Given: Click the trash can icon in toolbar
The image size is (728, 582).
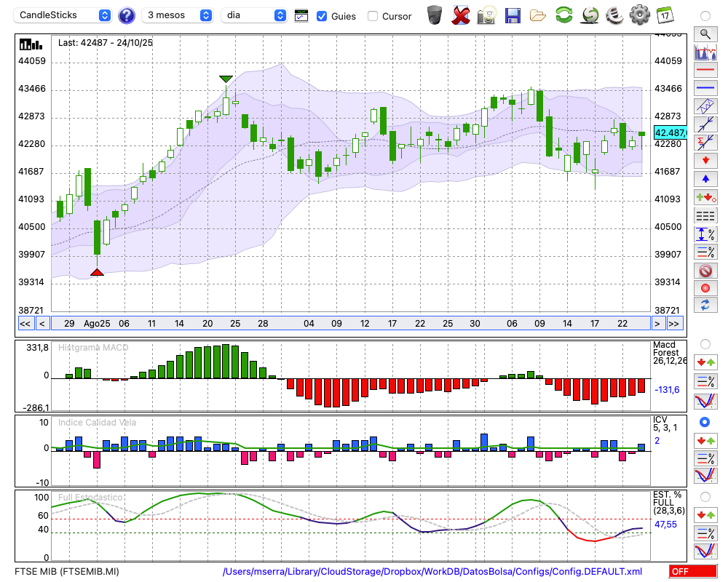Looking at the screenshot, I should point(435,15).
